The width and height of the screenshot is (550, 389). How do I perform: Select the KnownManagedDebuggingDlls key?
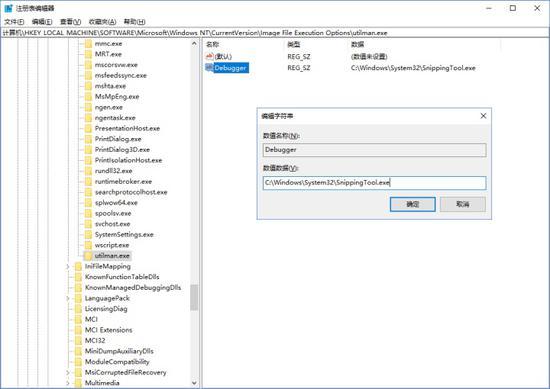coord(133,287)
